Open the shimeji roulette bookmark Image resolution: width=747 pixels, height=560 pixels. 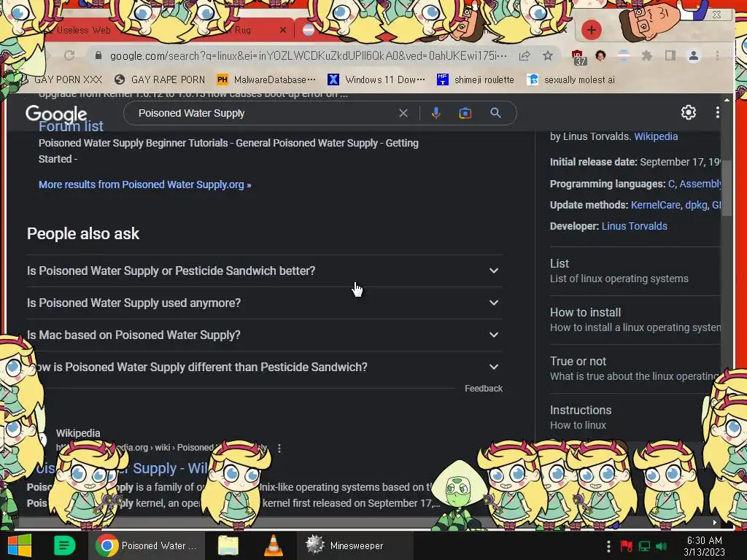(x=476, y=79)
